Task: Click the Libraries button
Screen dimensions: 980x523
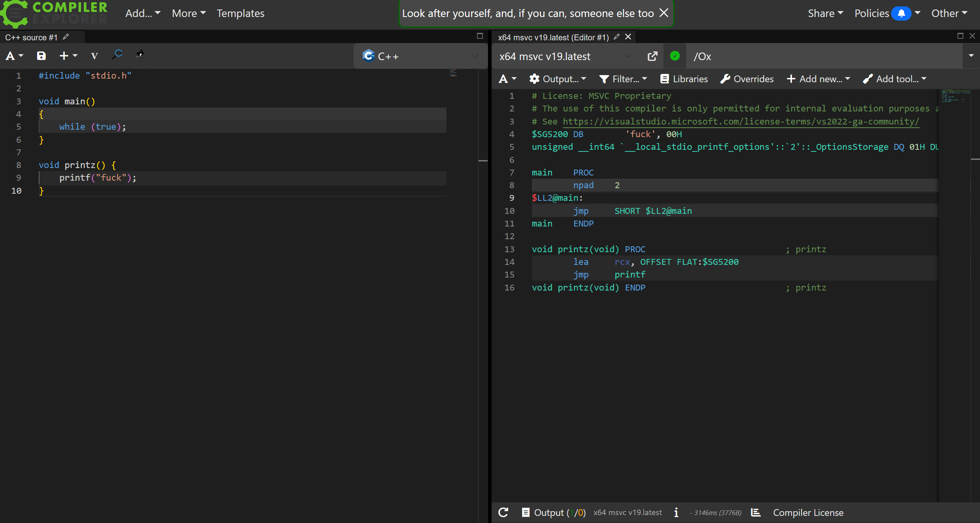Action: coord(684,79)
